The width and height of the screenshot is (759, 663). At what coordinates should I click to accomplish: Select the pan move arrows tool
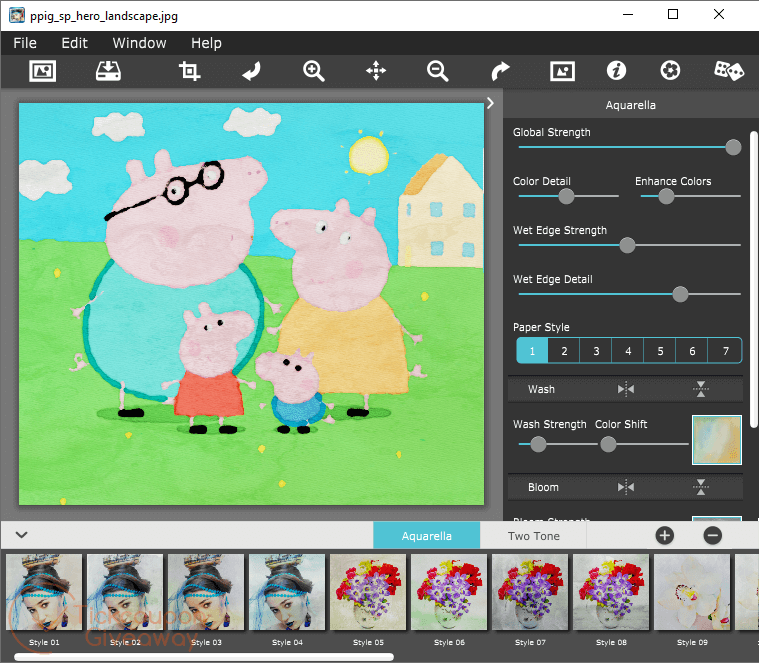pyautogui.click(x=376, y=71)
